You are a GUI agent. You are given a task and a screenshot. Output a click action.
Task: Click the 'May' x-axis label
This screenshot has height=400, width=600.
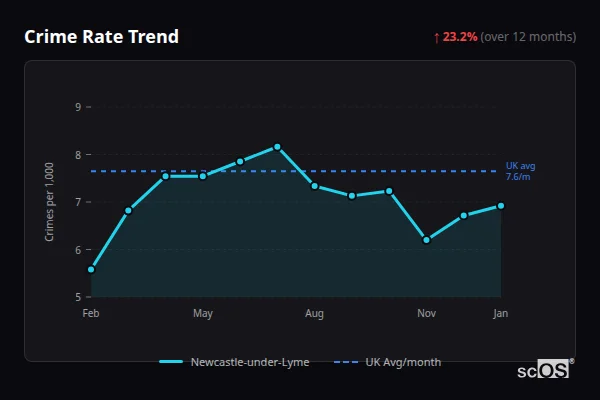[203, 313]
